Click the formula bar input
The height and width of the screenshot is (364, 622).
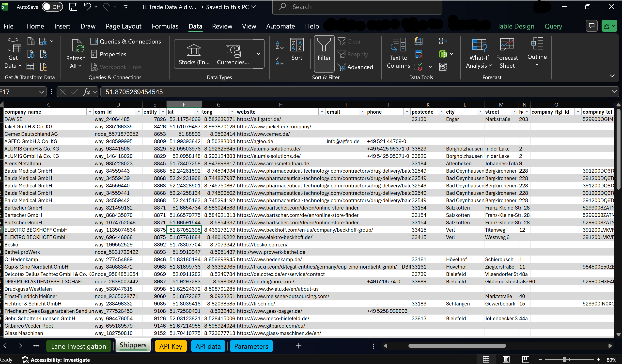[356, 92]
